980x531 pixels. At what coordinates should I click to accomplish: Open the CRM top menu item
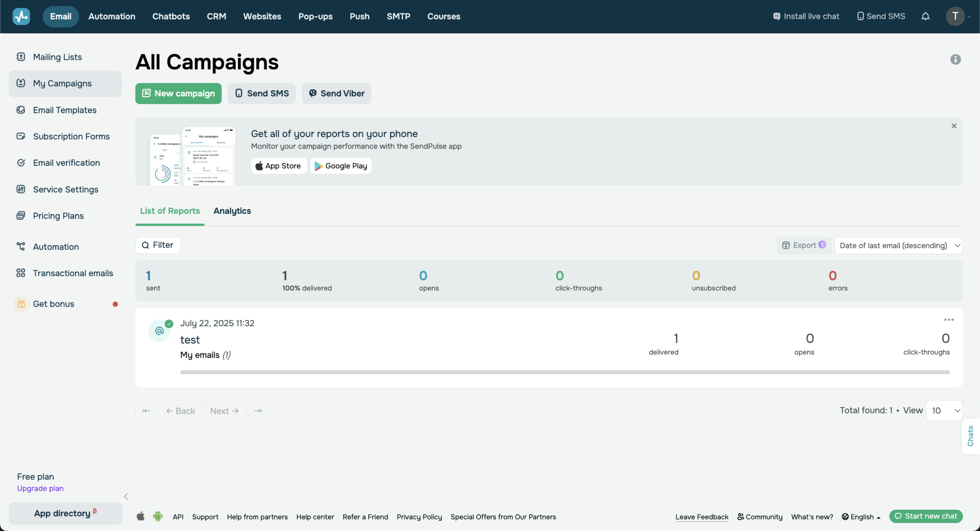click(217, 16)
